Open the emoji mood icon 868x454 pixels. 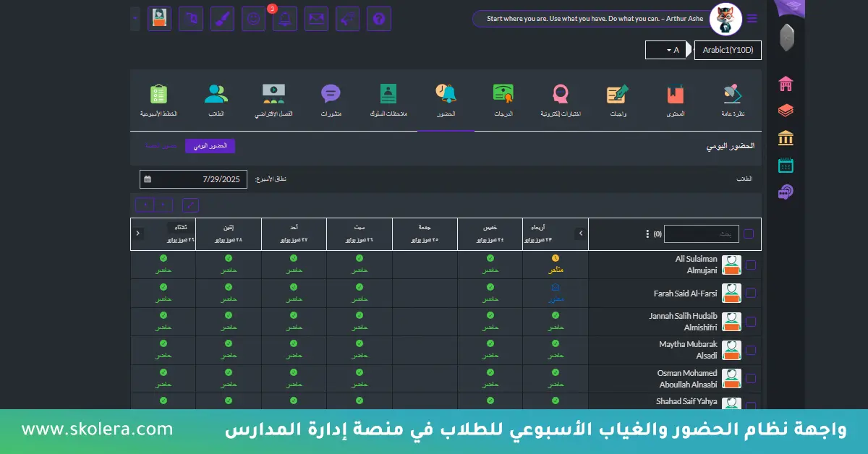pos(253,18)
